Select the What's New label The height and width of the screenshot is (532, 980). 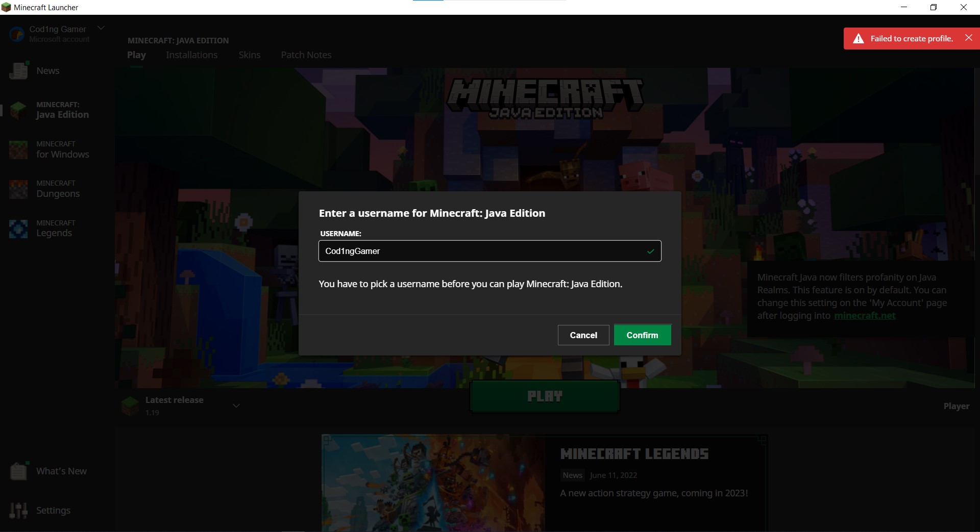[61, 471]
